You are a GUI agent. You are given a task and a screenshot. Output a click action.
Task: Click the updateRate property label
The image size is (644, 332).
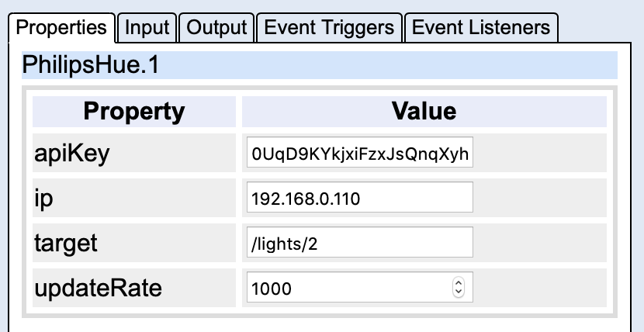click(98, 288)
